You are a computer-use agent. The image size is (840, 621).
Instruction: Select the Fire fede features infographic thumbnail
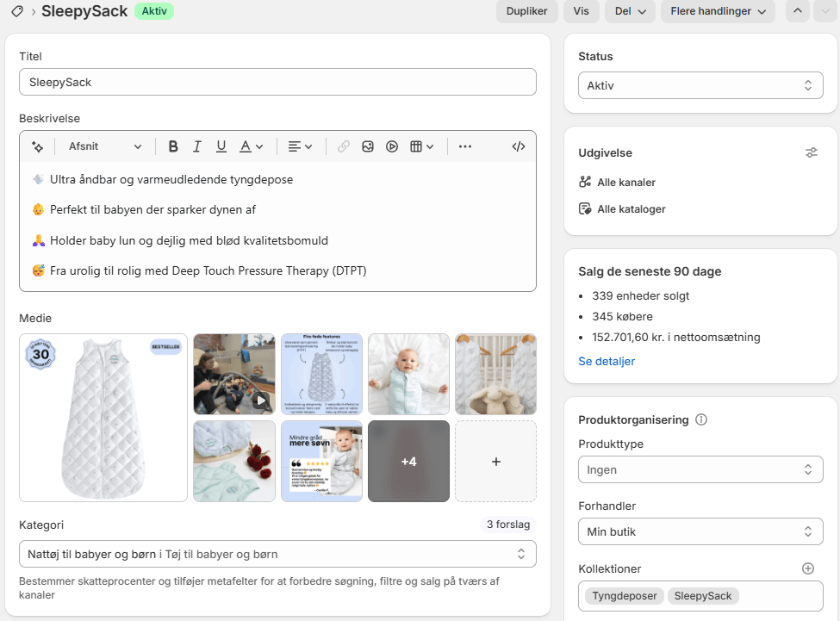pos(321,374)
